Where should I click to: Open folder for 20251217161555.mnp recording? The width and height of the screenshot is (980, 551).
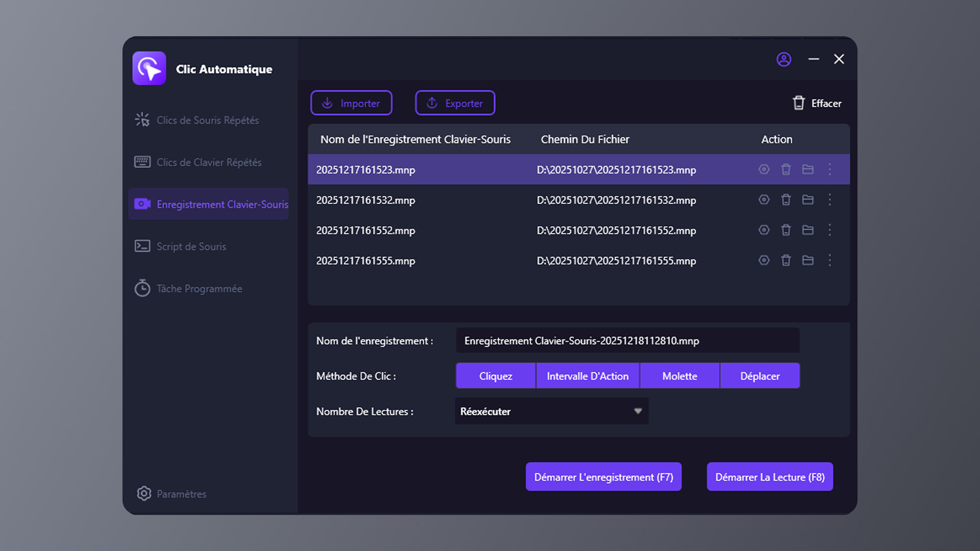[807, 260]
